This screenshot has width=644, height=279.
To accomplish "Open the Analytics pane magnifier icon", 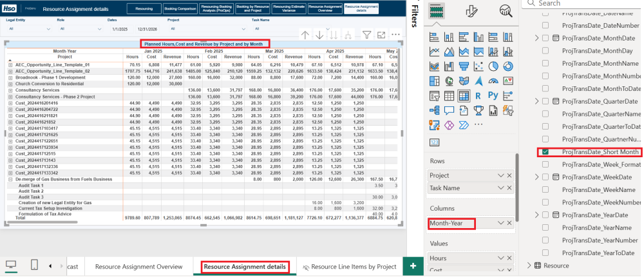I will coord(506,11).
